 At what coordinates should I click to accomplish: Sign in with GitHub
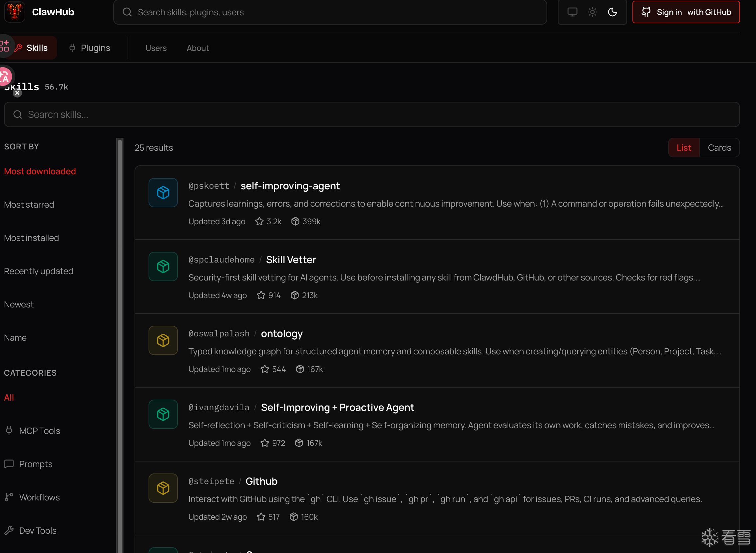[686, 12]
